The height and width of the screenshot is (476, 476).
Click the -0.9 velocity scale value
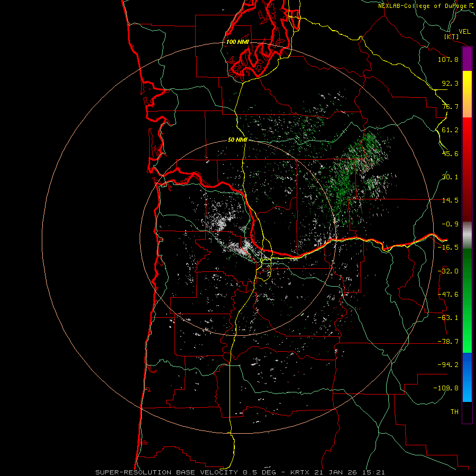(450, 224)
